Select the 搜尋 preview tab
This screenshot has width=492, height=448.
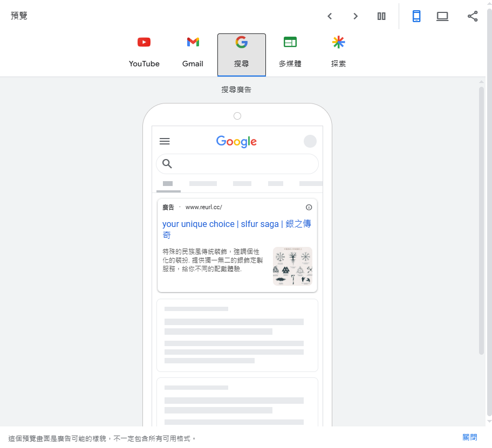coord(241,54)
